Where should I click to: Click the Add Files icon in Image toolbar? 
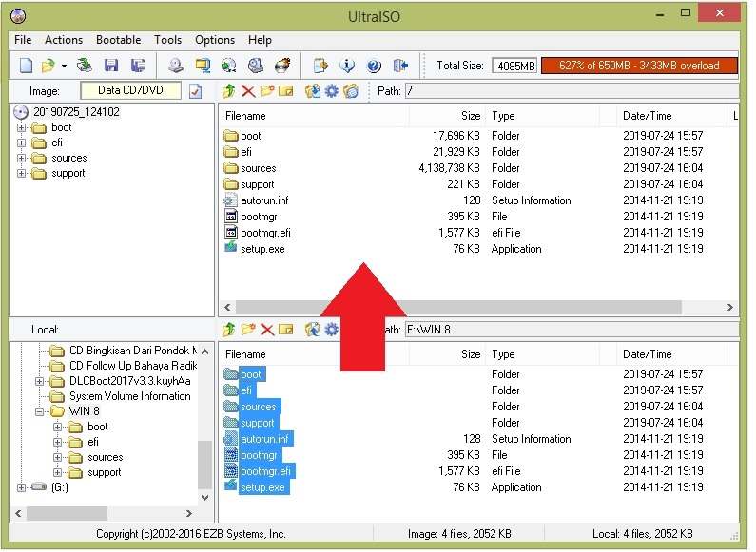tap(313, 90)
